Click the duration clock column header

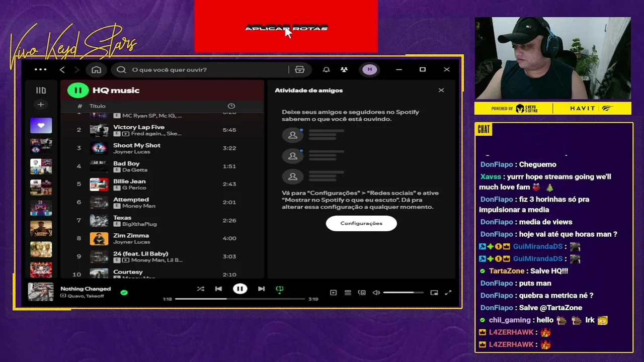tap(231, 106)
